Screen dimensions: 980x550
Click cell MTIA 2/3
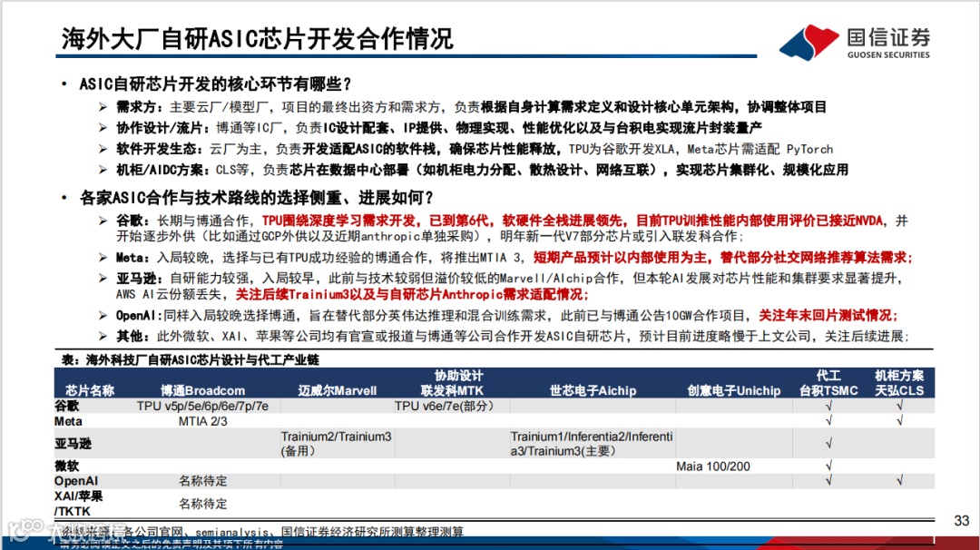[x=203, y=421]
